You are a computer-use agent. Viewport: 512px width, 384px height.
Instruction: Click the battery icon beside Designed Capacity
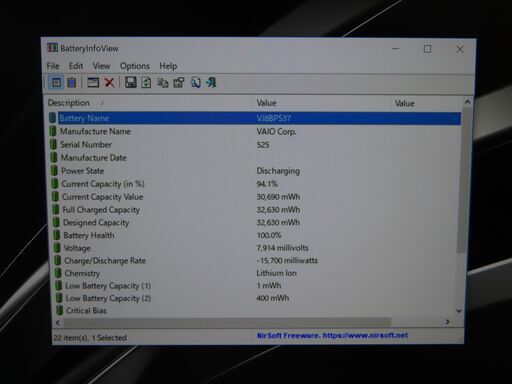coord(56,222)
